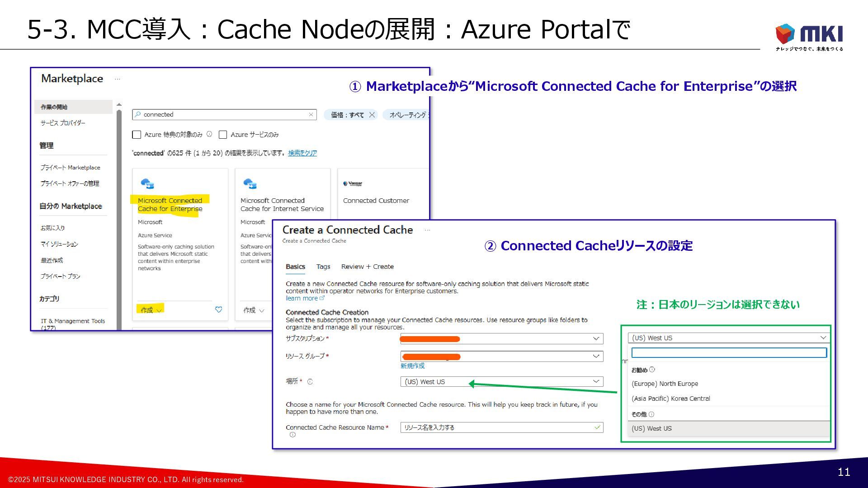Remove the 価格：すべて filter chip
Viewport: 868px width, 488px height.
point(372,115)
